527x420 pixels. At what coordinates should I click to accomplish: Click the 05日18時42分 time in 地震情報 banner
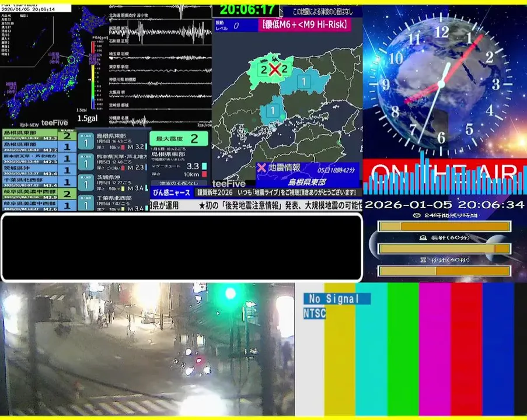[336, 170]
